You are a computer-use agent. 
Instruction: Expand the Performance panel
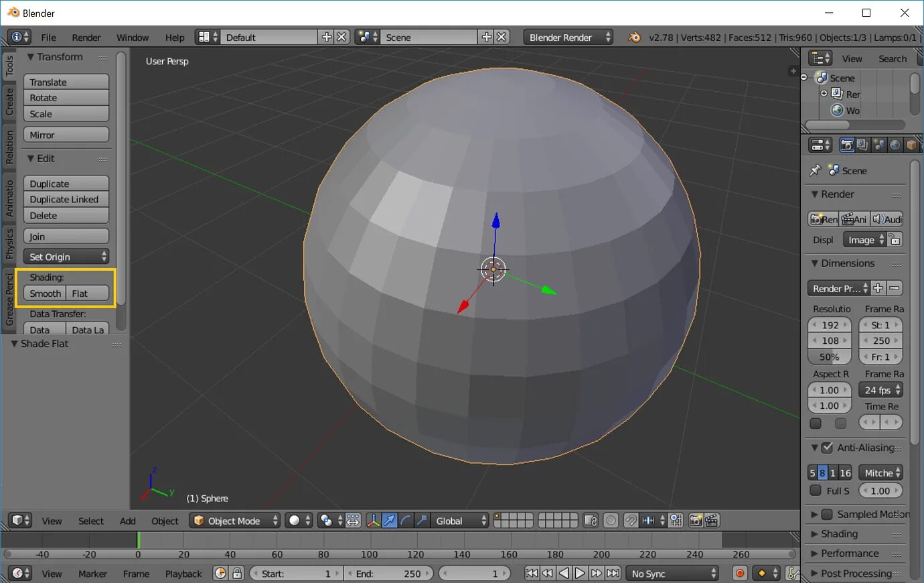(x=849, y=554)
